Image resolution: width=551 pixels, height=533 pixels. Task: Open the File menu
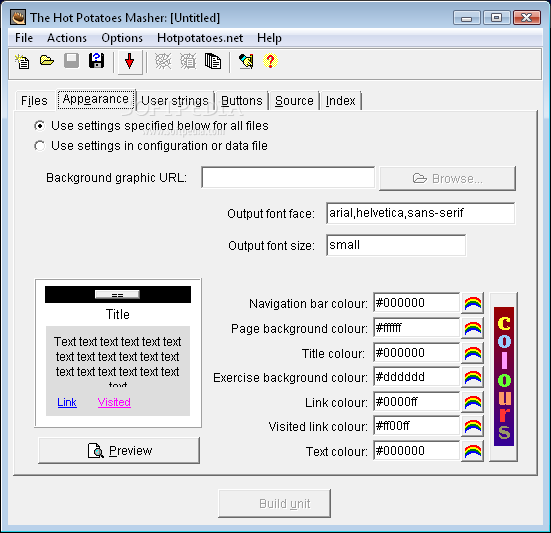coord(24,38)
